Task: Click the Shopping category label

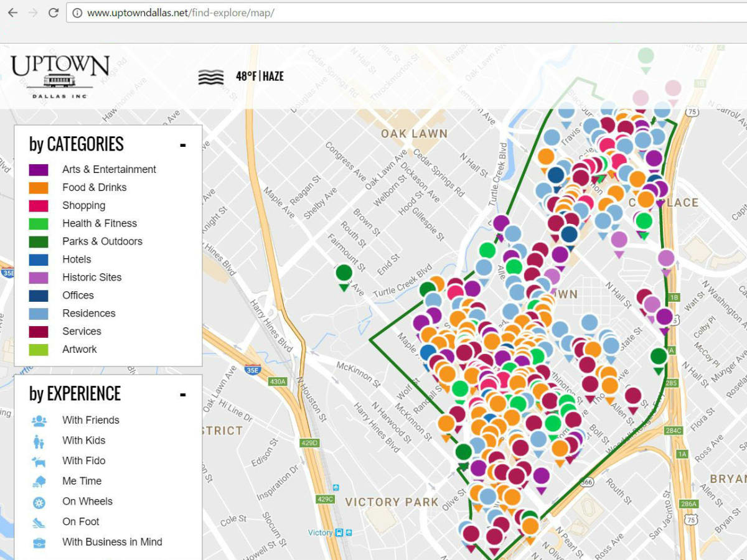Action: click(85, 205)
